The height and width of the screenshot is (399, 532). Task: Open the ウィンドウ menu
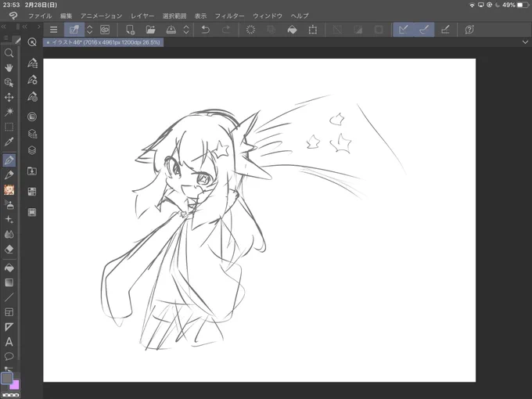[268, 16]
